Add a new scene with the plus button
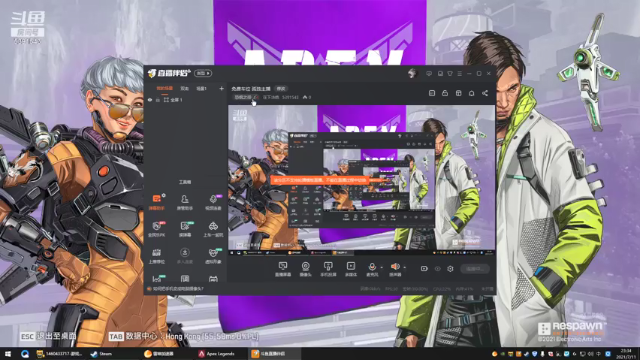The height and width of the screenshot is (360, 640). [x=221, y=89]
